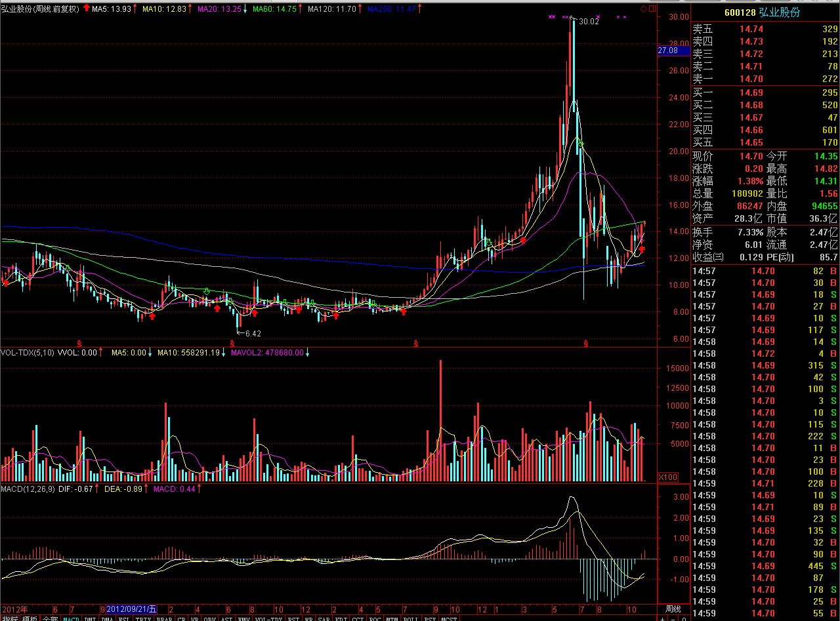This screenshot has width=840, height=621.
Task: Click the MA60: 14.75 legend label
Action: [274, 9]
